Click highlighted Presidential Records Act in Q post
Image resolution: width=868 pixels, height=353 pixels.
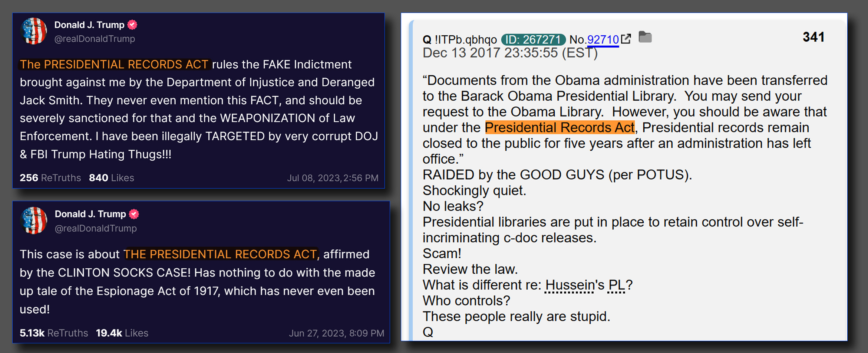pyautogui.click(x=560, y=127)
